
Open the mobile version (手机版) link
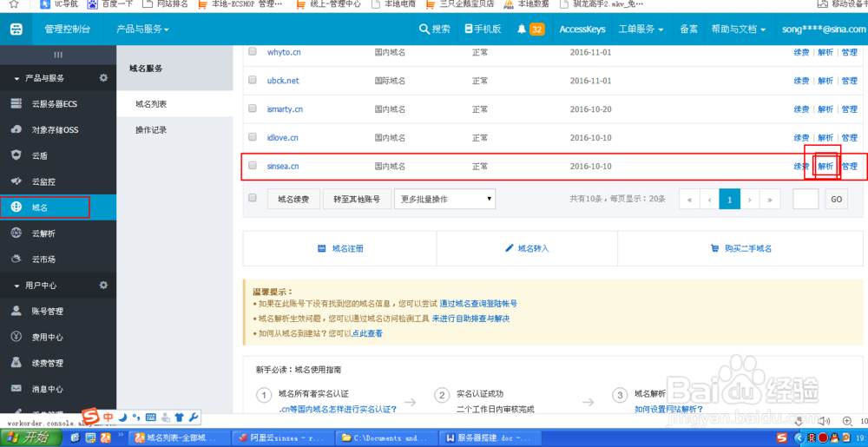[483, 30]
